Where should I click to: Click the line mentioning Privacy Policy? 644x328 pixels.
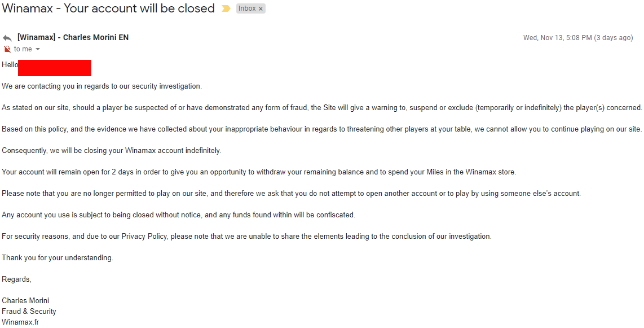coord(246,236)
